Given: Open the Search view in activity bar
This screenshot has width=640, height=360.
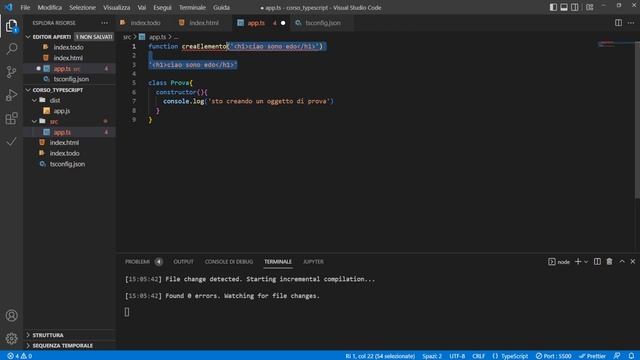Looking at the screenshot, I should (11, 49).
